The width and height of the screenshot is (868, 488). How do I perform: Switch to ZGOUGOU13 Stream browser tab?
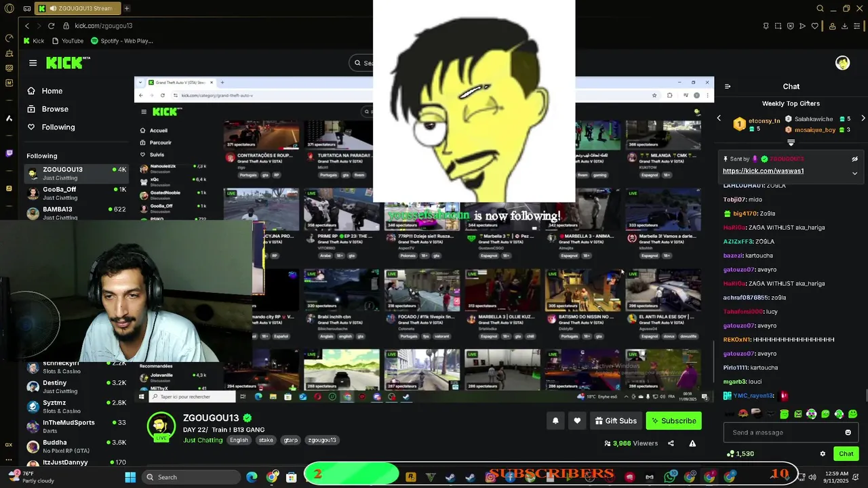point(78,9)
